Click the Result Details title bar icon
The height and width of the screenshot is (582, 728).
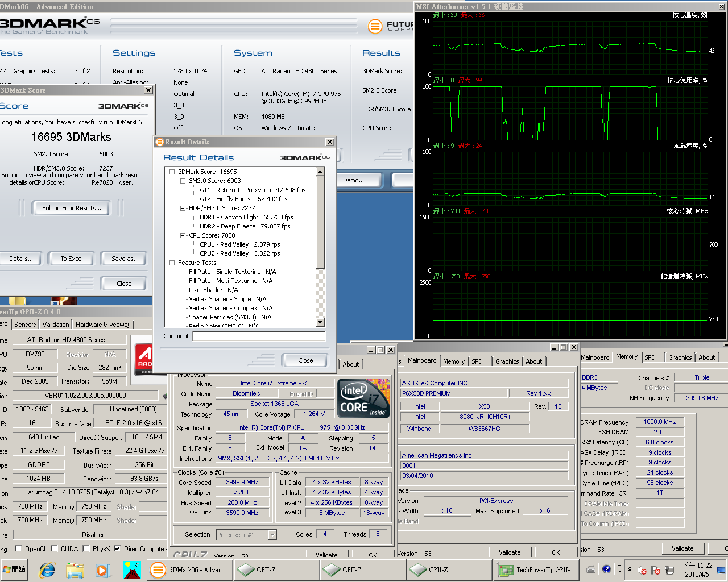pyautogui.click(x=160, y=142)
